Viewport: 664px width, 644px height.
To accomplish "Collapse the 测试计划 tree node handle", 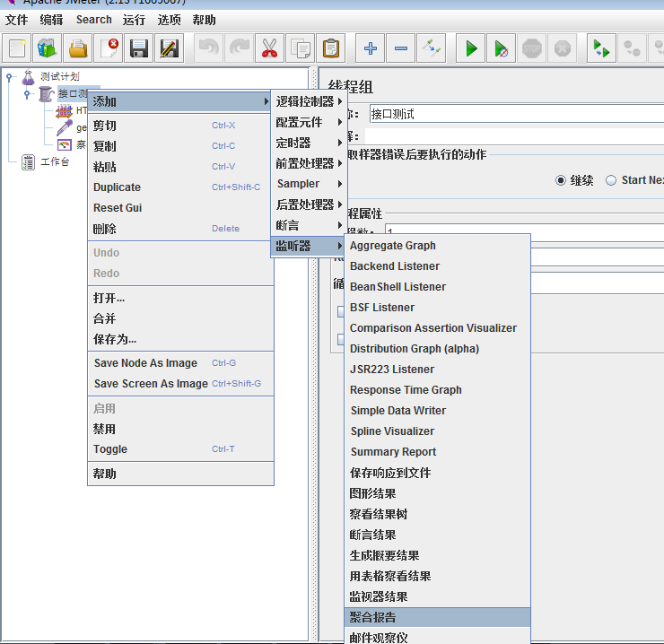I will tap(9, 77).
